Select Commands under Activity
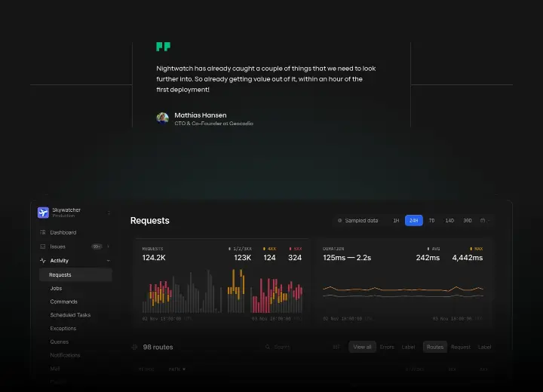 63,302
